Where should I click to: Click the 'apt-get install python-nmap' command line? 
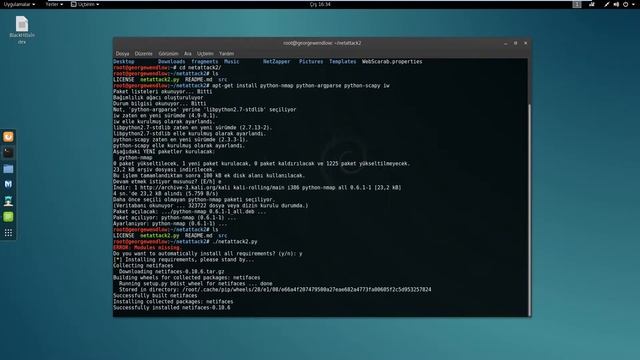[x=251, y=86]
